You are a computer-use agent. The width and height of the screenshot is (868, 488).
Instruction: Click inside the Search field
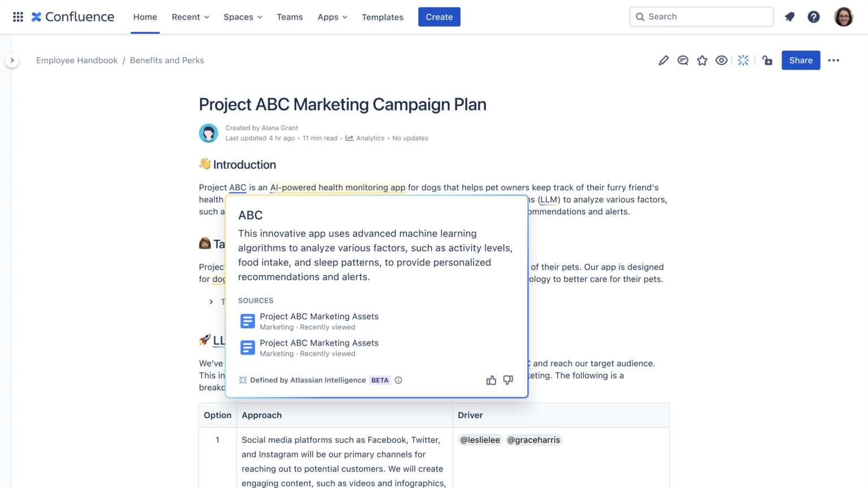tap(701, 16)
